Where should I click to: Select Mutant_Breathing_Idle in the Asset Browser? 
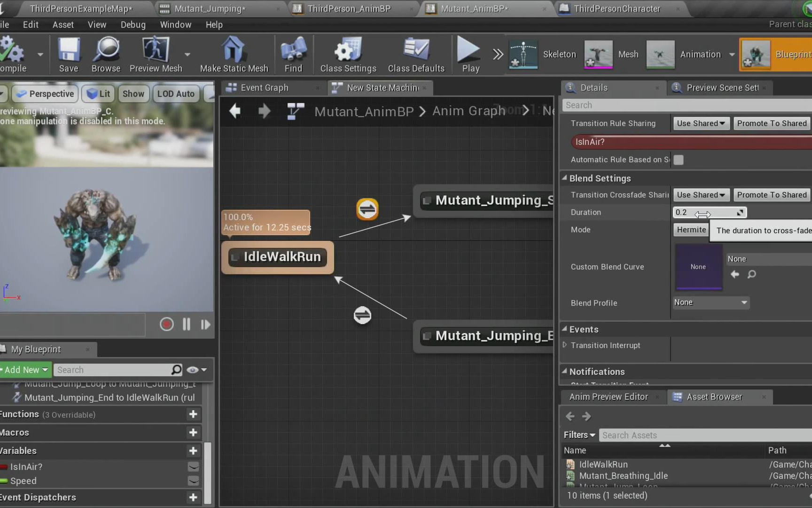pos(623,476)
